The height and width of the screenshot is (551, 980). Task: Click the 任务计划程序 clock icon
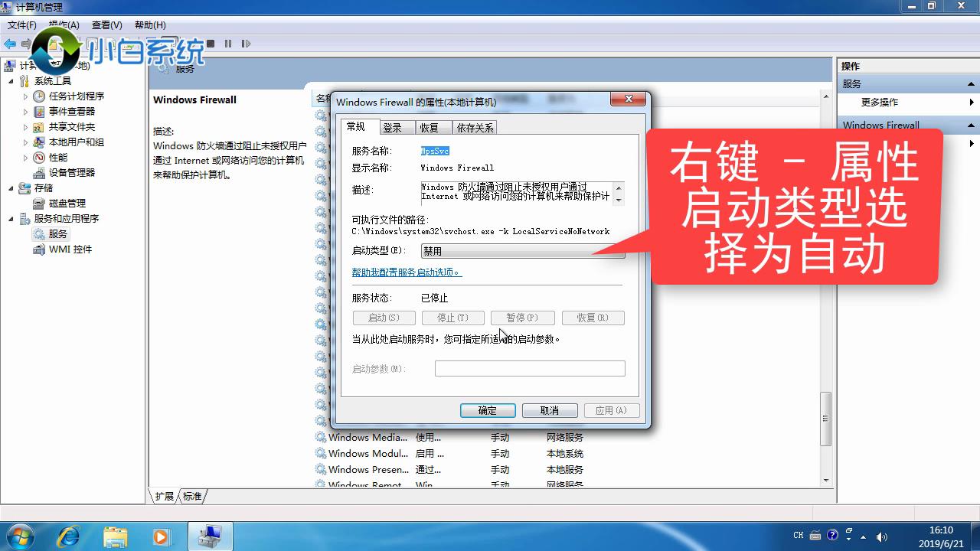point(39,96)
